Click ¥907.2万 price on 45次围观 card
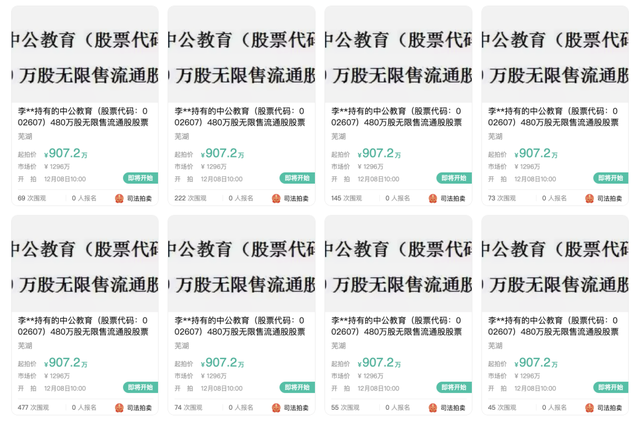Image resolution: width=640 pixels, height=421 pixels. (x=536, y=363)
